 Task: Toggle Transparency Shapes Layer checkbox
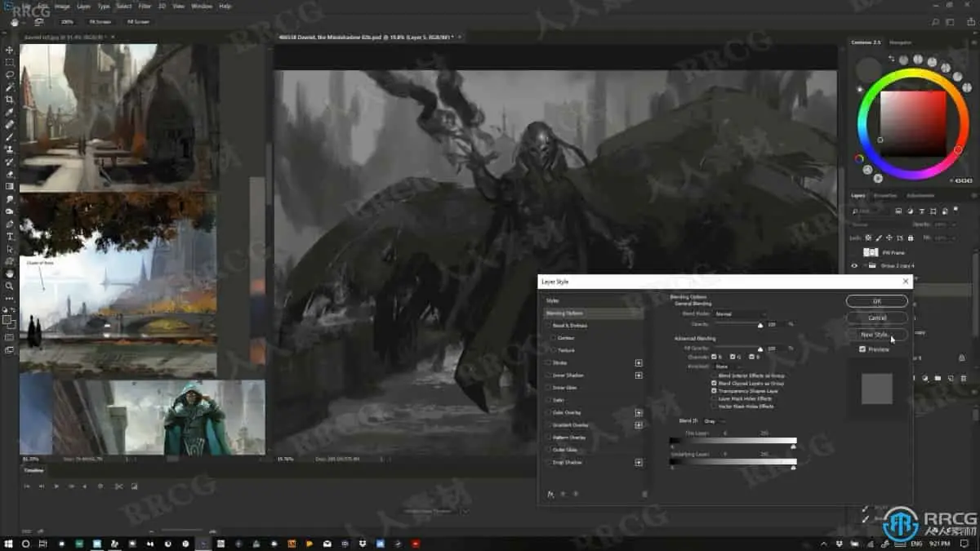[715, 390]
